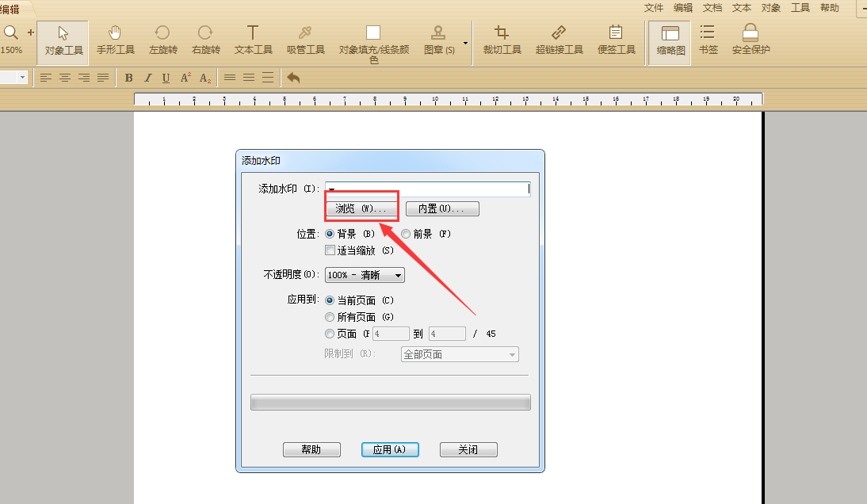Screen dimensions: 867x504
Task: Rotate page left with 左旋转
Action: click(x=162, y=40)
